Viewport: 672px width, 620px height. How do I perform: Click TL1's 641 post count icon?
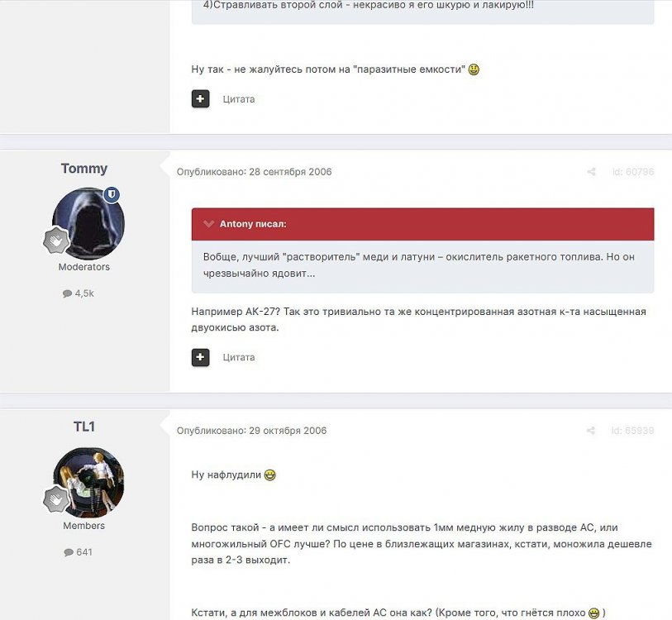click(69, 552)
